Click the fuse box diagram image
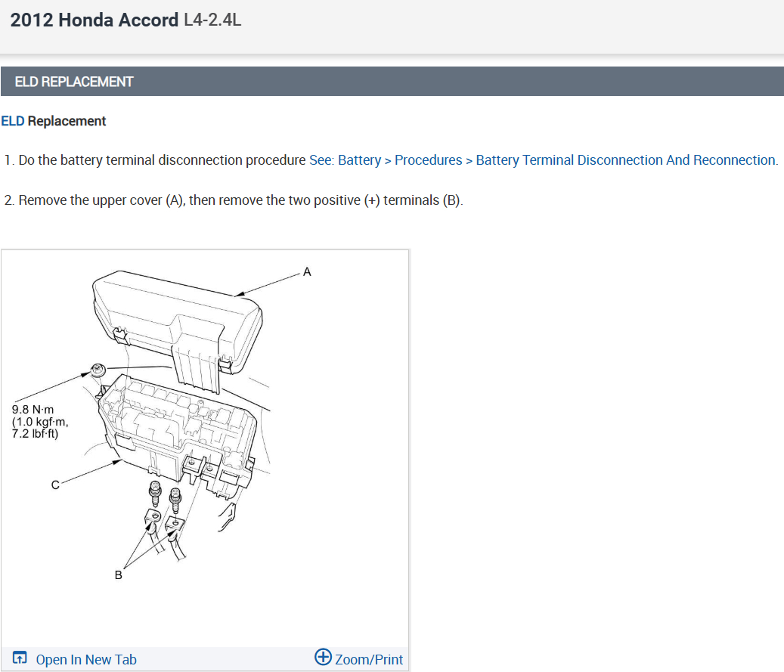Viewport: 784px width, 672px height. (x=205, y=447)
